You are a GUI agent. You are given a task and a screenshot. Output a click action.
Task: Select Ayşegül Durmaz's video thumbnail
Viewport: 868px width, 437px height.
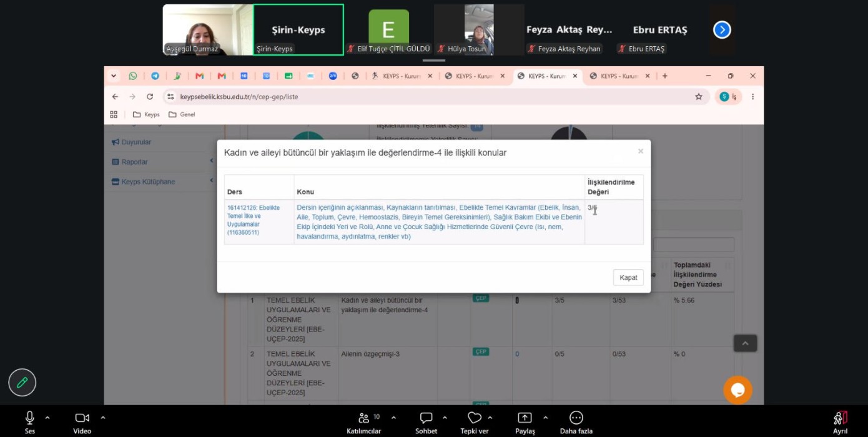tap(208, 30)
